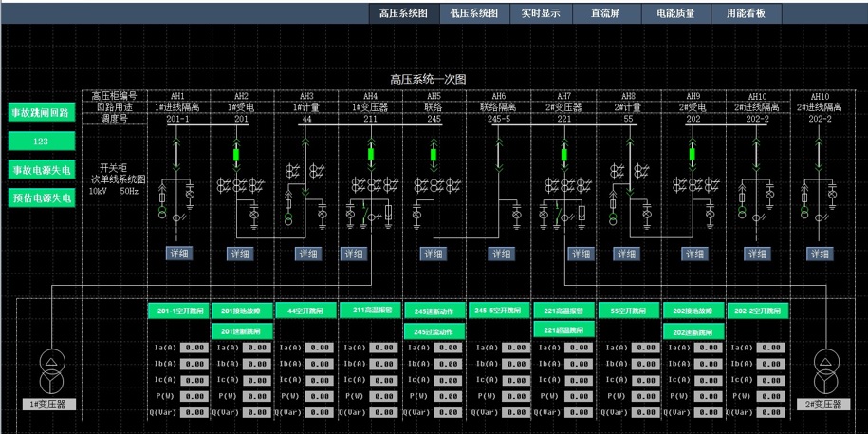Click the green earthing switch in AH4
The width and height of the screenshot is (868, 434).
(x=365, y=214)
